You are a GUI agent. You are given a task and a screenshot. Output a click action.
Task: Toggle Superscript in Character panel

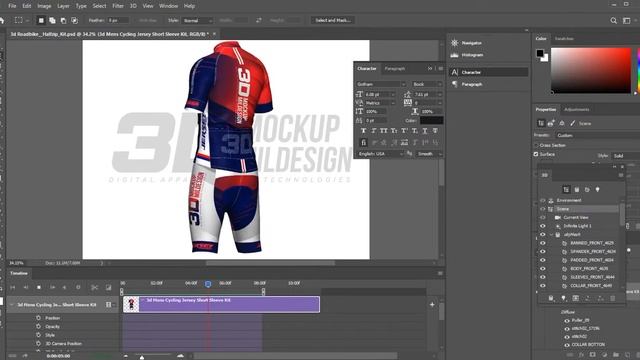404,131
